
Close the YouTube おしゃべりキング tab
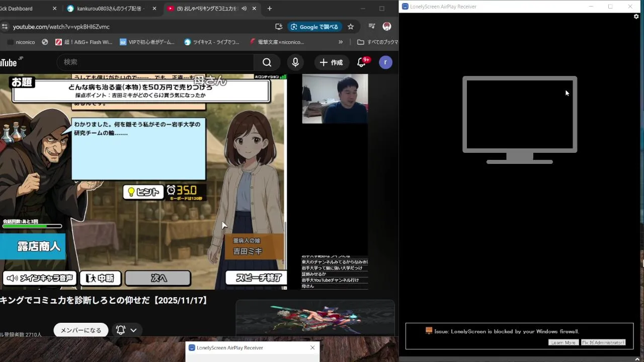[255, 9]
